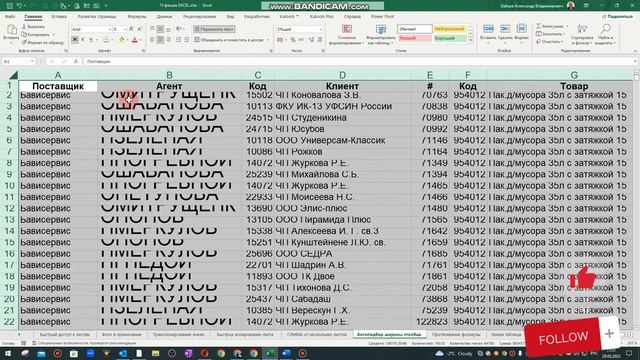Collapse the ribbon with the chevron
Image resolution: width=640 pixels, height=360 pixels.
point(635,51)
